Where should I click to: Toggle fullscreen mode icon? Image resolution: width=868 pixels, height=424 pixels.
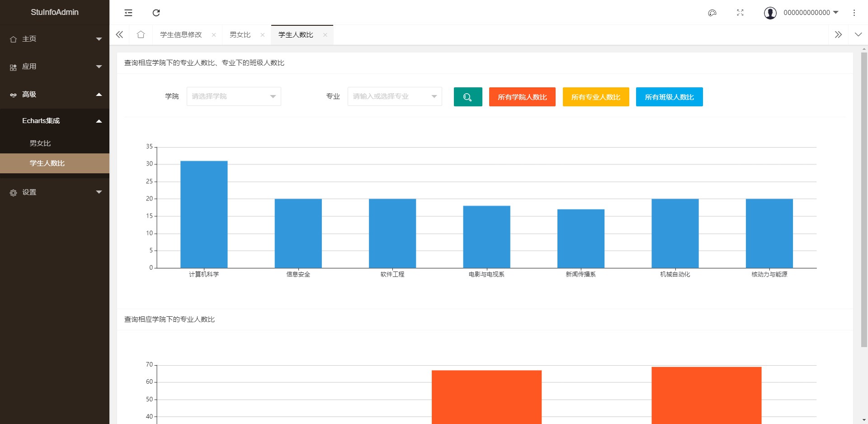(x=740, y=13)
